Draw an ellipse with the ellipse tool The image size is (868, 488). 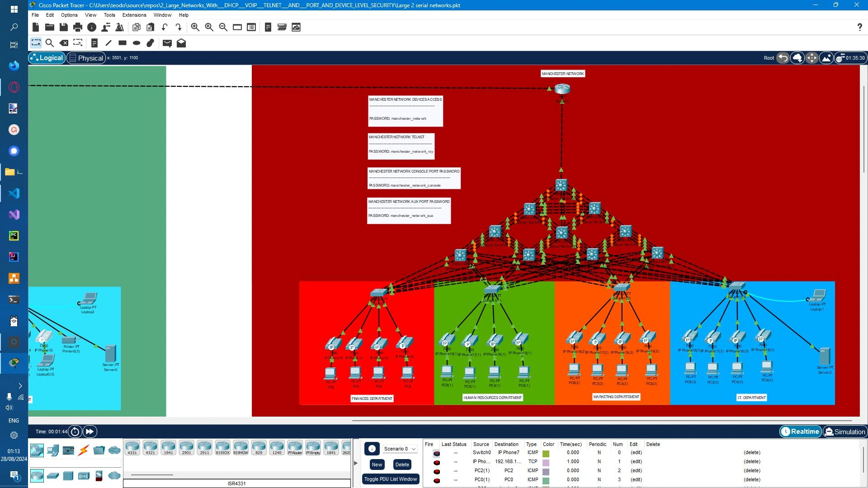[137, 43]
